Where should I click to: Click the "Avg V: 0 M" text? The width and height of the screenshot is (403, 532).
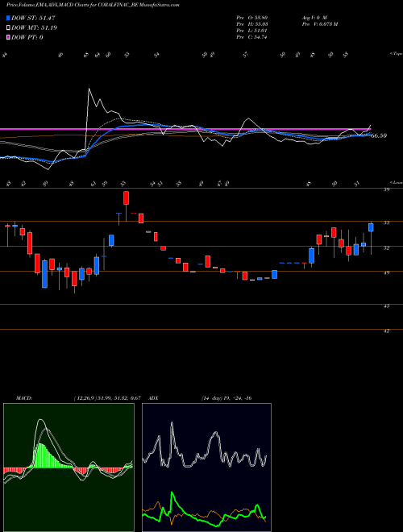click(314, 17)
